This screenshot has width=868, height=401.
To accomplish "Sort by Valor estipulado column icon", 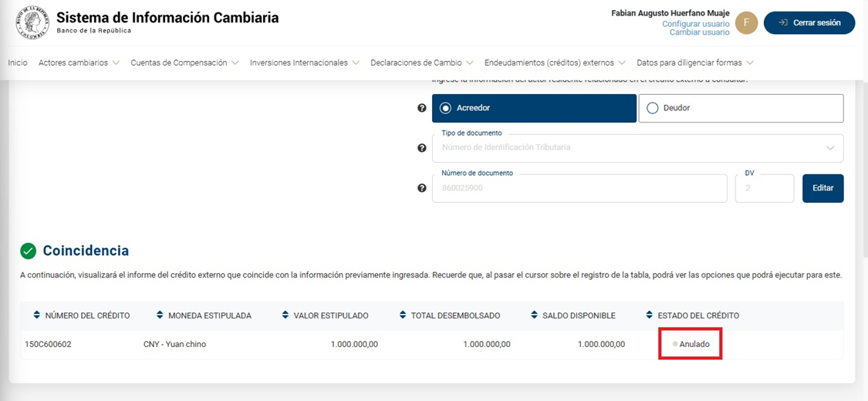I will (285, 315).
